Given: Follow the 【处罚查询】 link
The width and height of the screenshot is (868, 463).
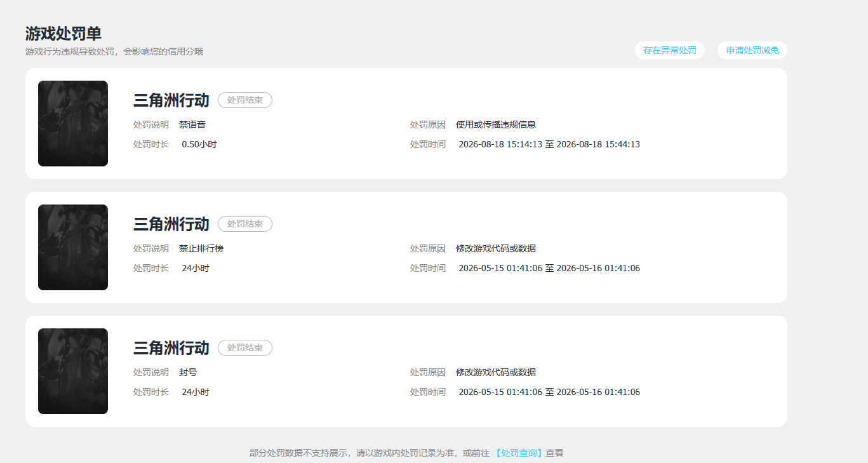Looking at the screenshot, I should pyautogui.click(x=519, y=453).
